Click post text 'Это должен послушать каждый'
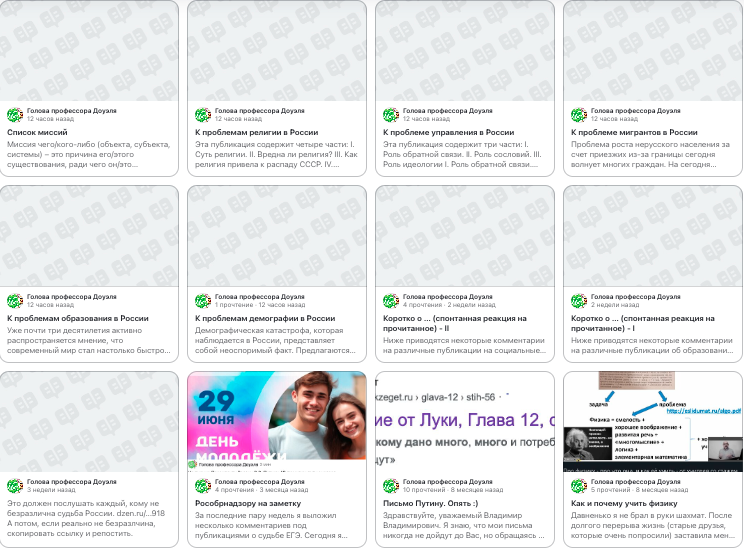This screenshot has height=550, width=744. [x=86, y=518]
